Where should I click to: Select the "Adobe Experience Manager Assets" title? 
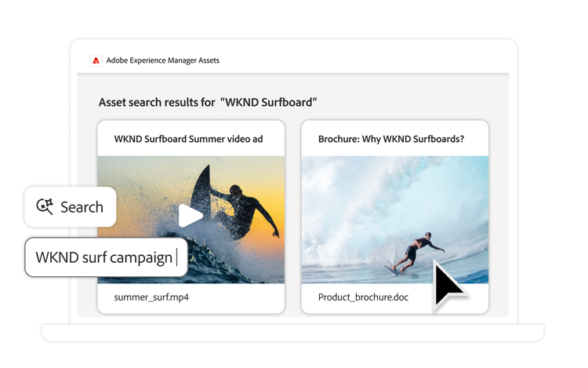pos(163,60)
